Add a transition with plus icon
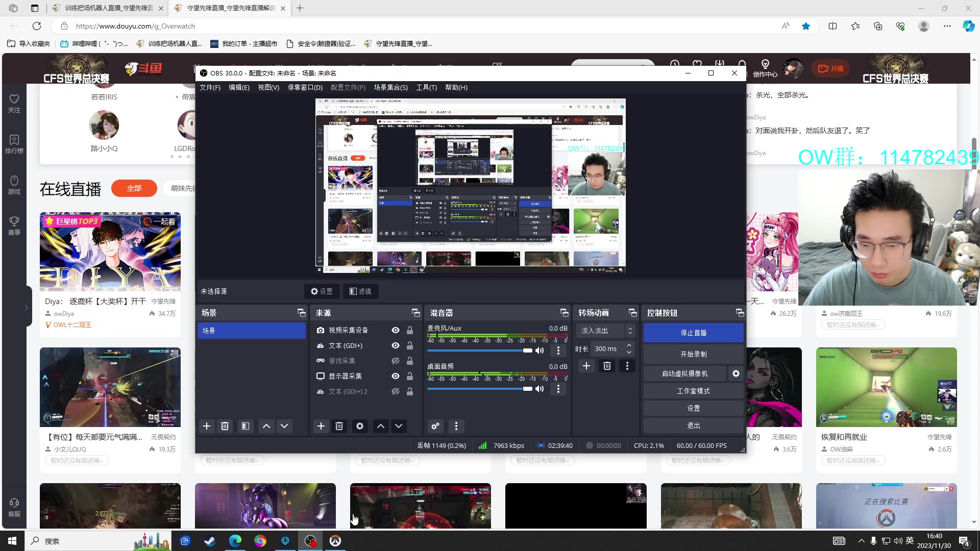The width and height of the screenshot is (980, 551). click(586, 366)
